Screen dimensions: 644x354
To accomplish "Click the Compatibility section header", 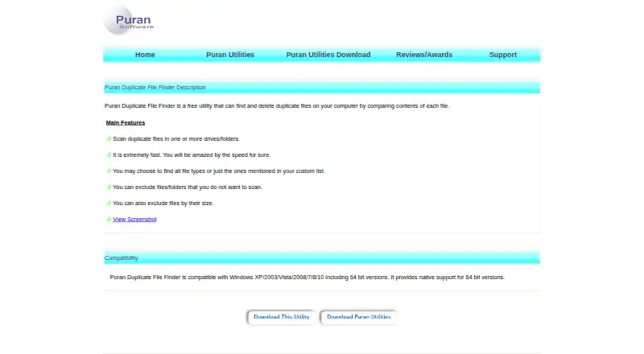I will [x=321, y=258].
